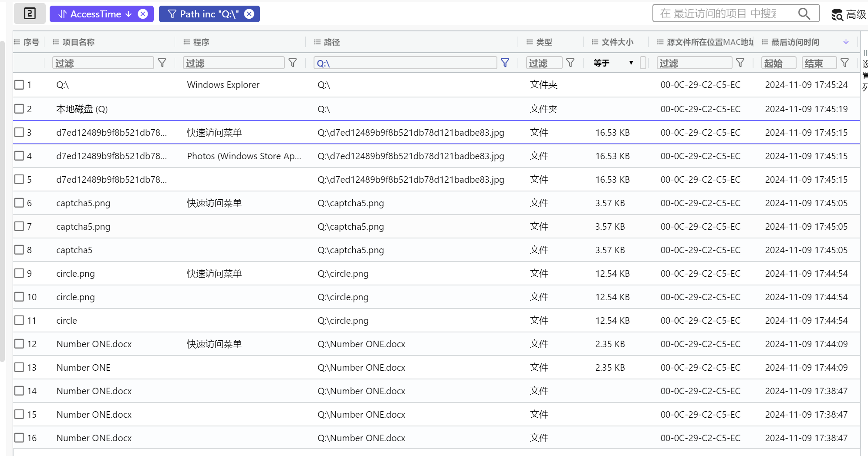Remove the AccessTime sort chip
The width and height of the screenshot is (868, 456).
point(142,14)
